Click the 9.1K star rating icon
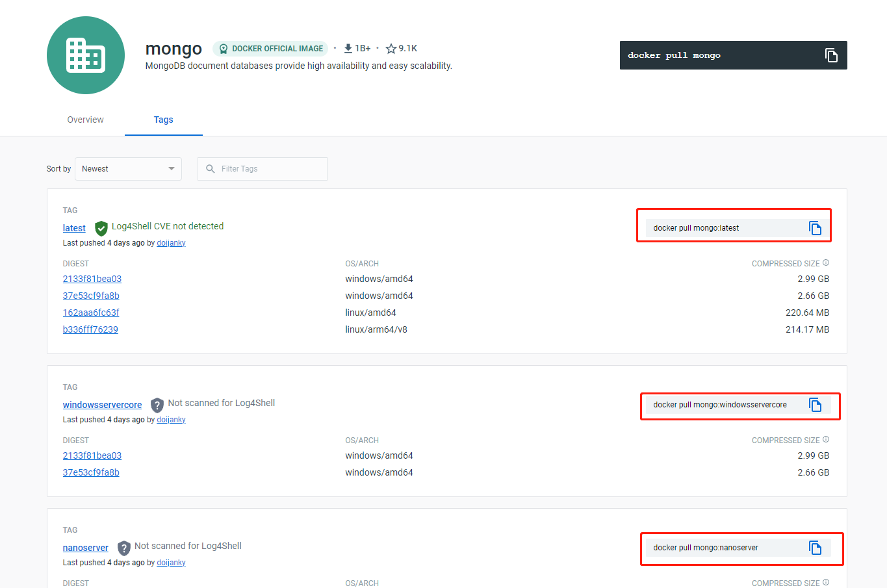The image size is (887, 588). click(390, 47)
